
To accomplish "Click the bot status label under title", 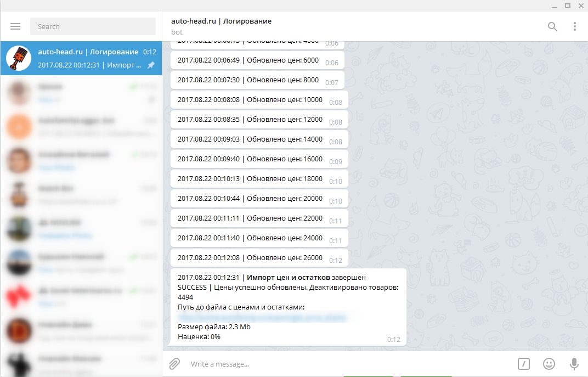I will coord(177,32).
